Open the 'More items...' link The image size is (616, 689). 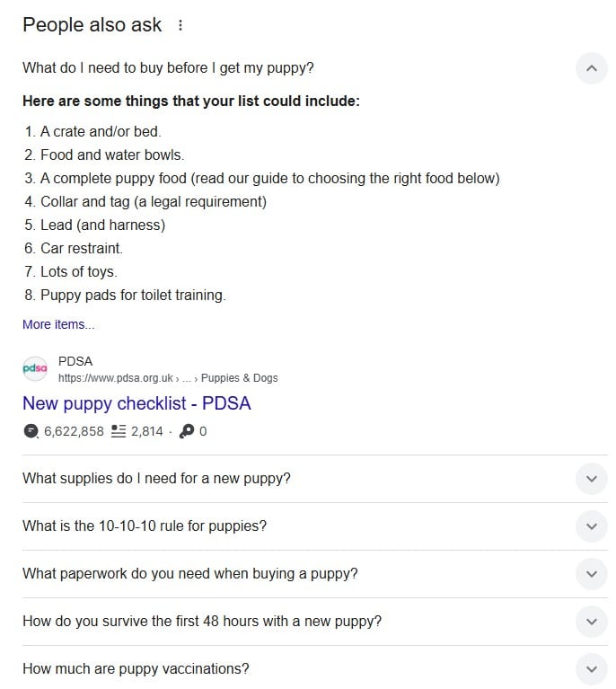click(58, 324)
